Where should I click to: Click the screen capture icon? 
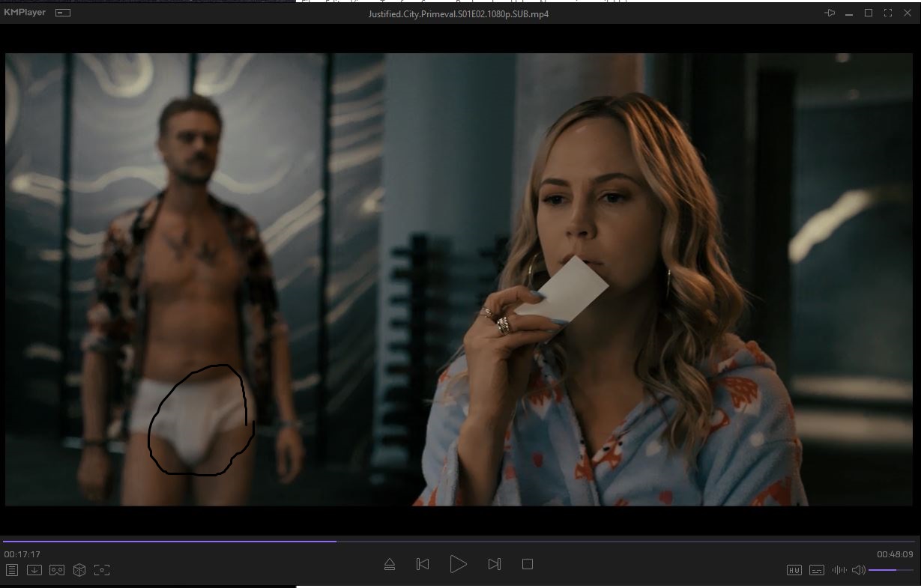(102, 570)
